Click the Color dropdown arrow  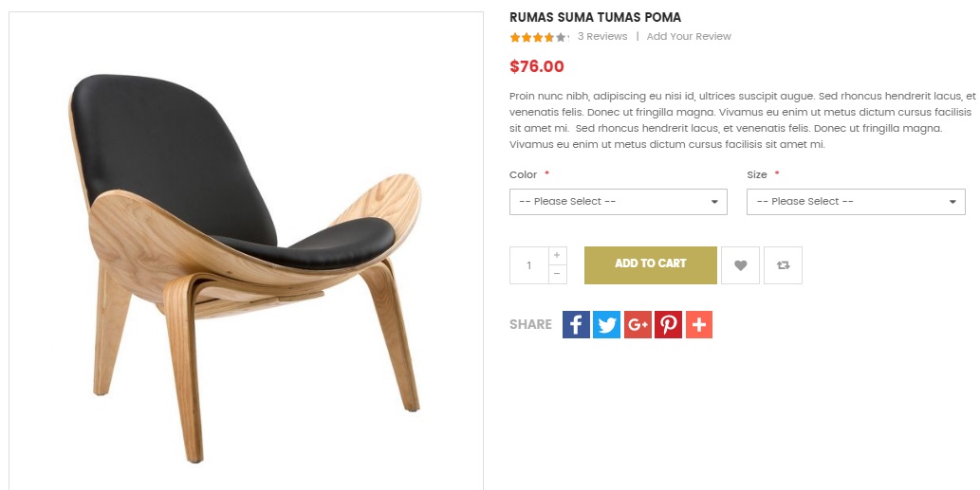coord(714,202)
